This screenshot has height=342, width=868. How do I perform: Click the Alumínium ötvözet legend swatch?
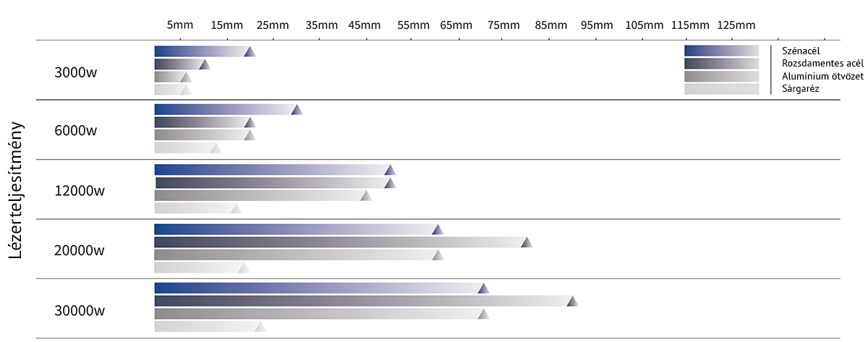coord(721,76)
